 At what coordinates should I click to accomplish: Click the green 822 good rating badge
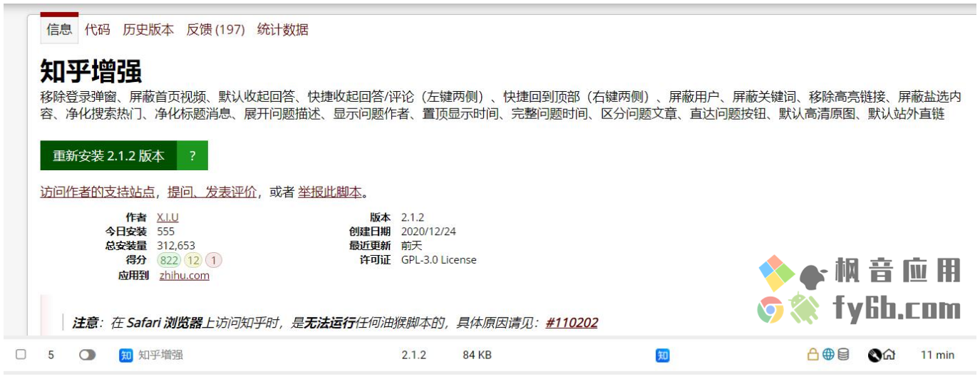click(x=170, y=260)
